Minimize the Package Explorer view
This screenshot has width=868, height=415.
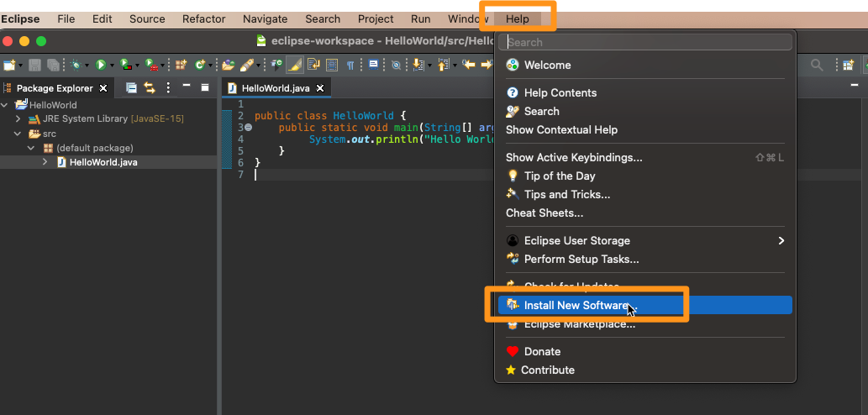[187, 87]
